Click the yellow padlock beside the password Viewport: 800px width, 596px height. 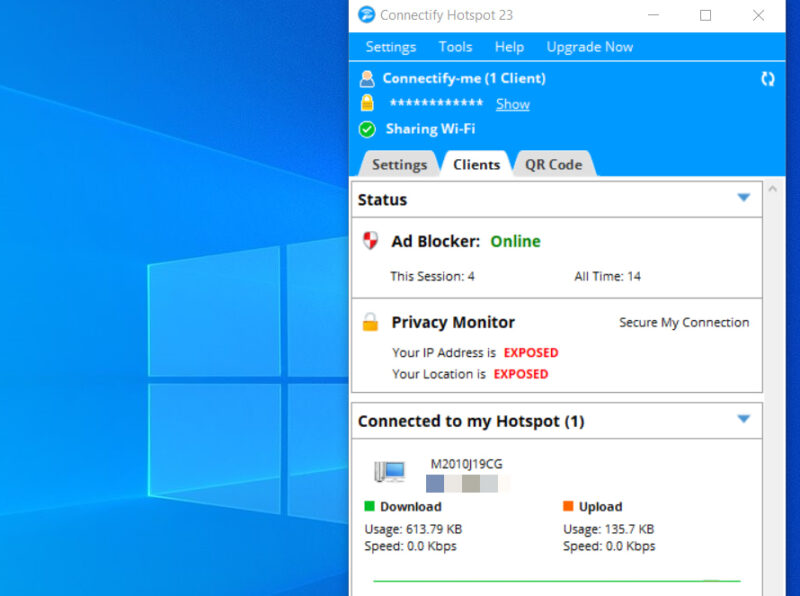tap(367, 103)
